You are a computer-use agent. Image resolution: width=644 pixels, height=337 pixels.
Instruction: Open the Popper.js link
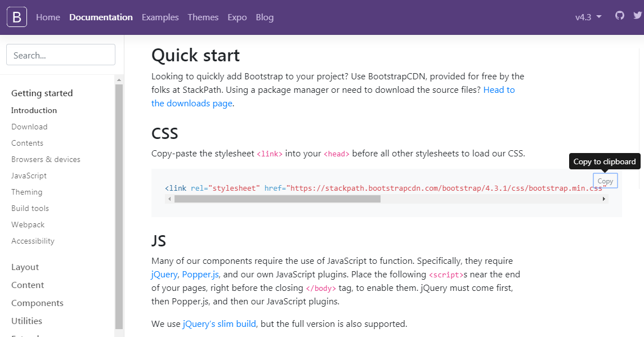(x=200, y=274)
